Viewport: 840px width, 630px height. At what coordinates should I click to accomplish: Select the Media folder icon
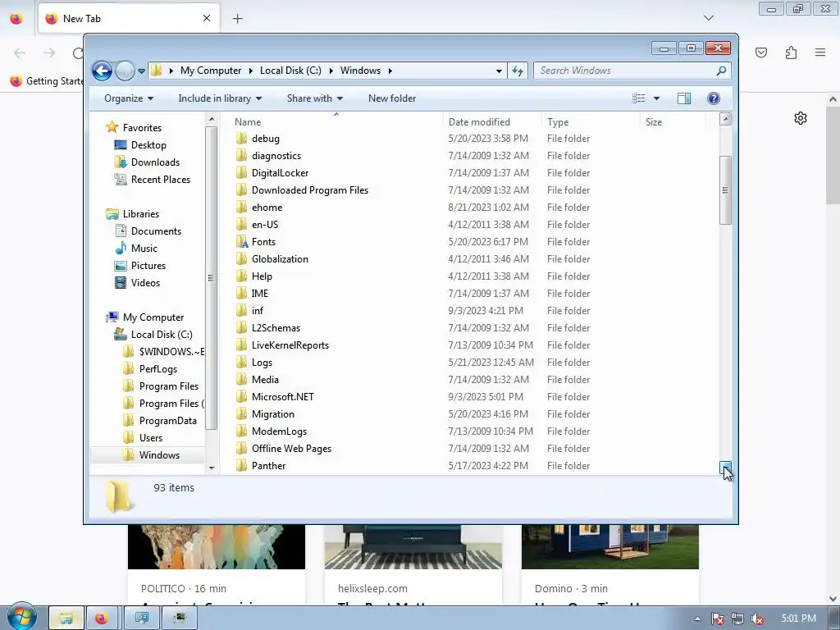click(242, 379)
